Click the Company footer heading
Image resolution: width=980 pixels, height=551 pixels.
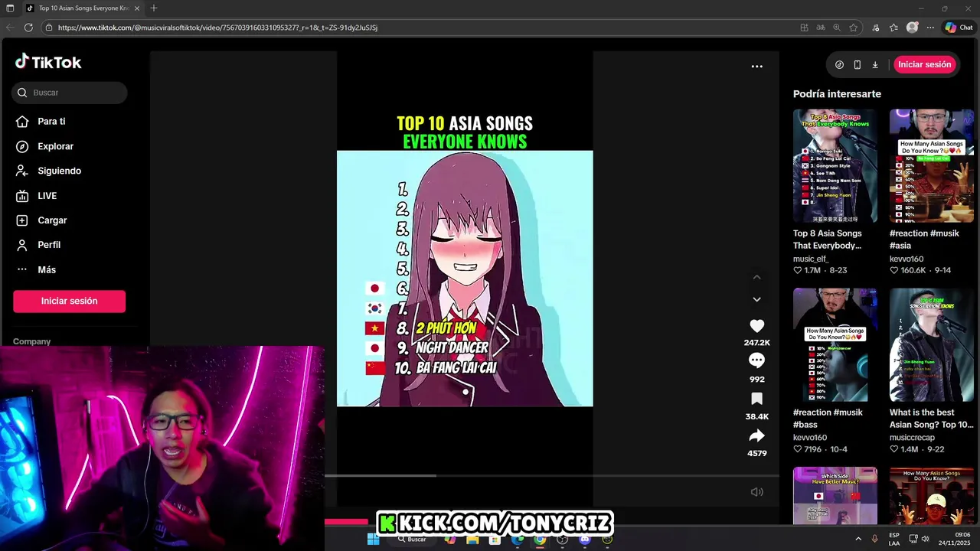pos(31,342)
